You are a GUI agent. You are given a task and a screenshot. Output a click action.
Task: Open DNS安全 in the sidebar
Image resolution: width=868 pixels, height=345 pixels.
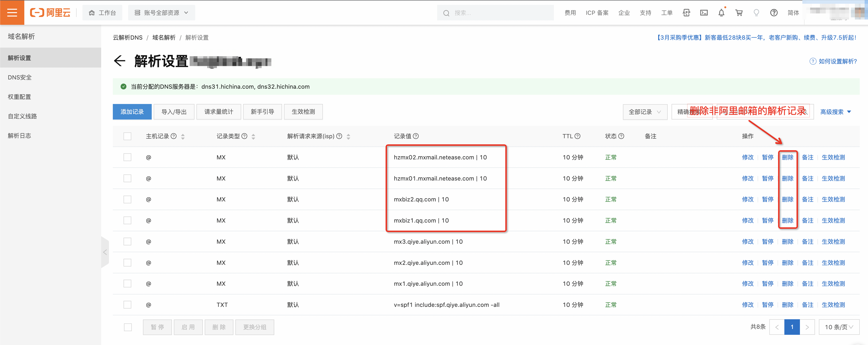(x=20, y=78)
